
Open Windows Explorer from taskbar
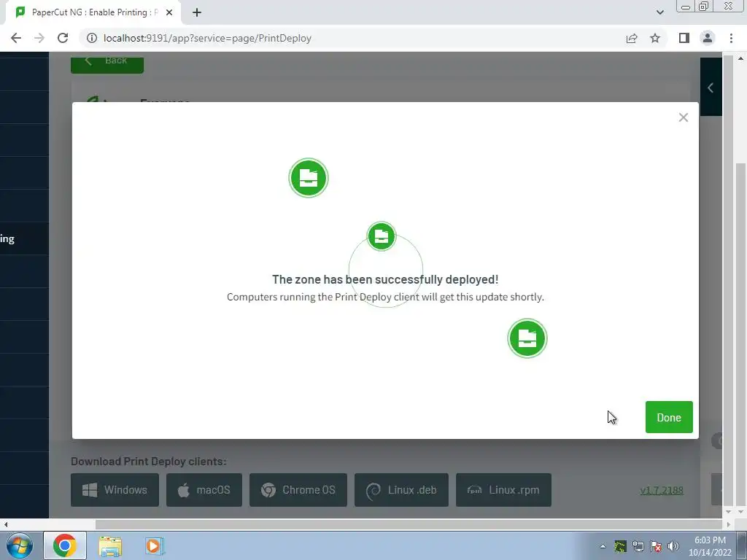[111, 545]
